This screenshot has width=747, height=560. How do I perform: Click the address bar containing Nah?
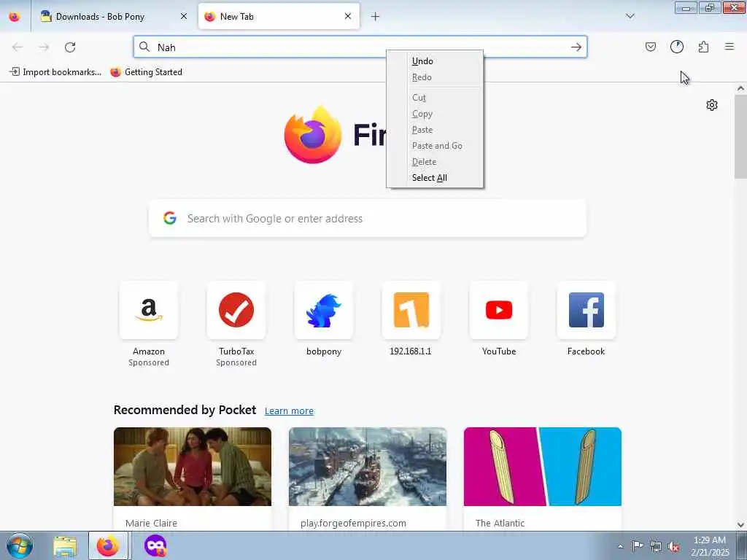(x=360, y=47)
